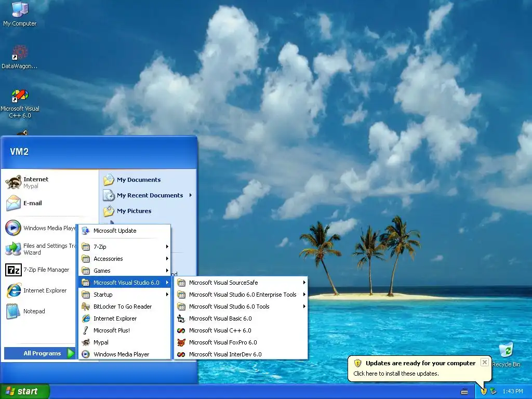Image resolution: width=532 pixels, height=399 pixels.
Task: Click the VM2 user name header
Action: coord(19,151)
